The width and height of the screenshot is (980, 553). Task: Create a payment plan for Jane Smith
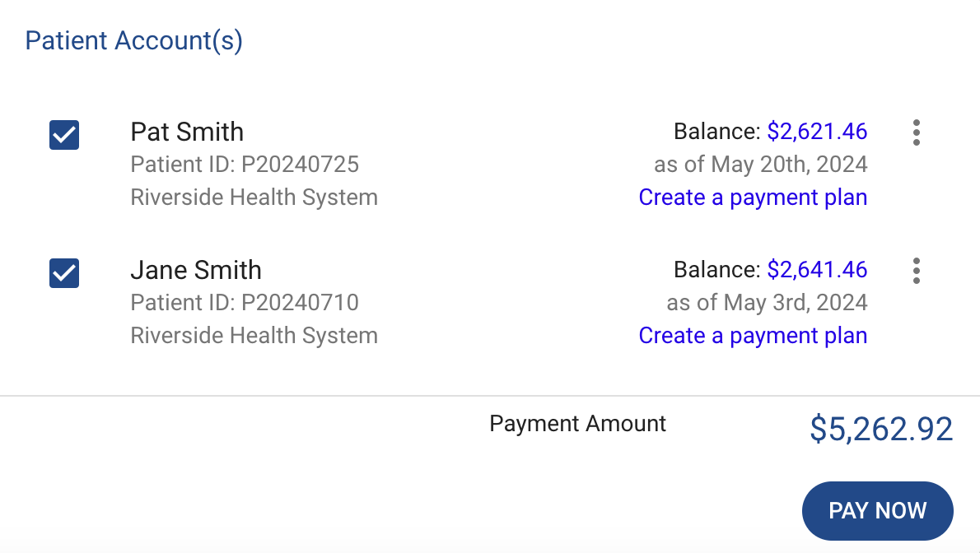pyautogui.click(x=752, y=336)
